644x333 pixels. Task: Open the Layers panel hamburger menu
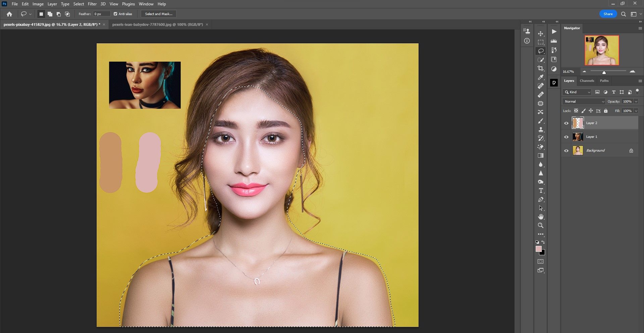tap(640, 81)
